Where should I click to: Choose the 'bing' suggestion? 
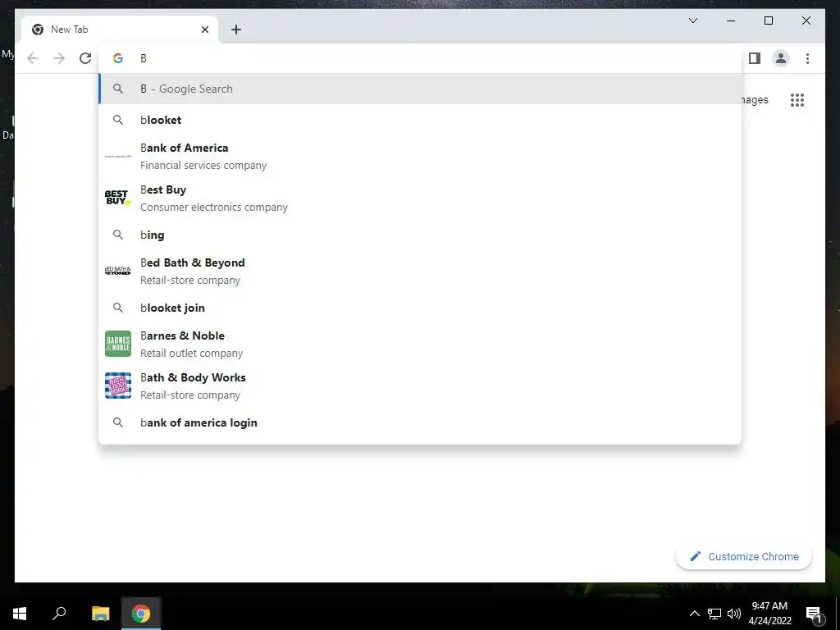coord(420,235)
